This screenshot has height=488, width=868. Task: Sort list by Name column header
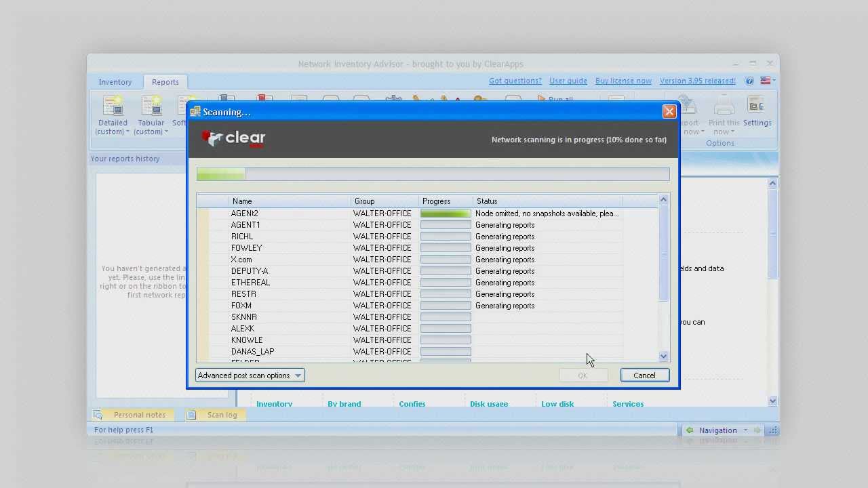(x=290, y=201)
